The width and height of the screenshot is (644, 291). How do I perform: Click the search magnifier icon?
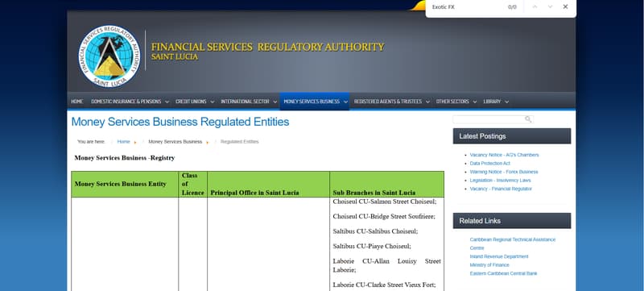528,119
